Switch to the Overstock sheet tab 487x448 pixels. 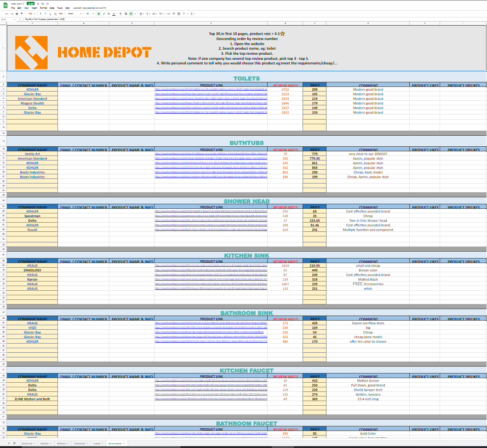pyautogui.click(x=81, y=443)
